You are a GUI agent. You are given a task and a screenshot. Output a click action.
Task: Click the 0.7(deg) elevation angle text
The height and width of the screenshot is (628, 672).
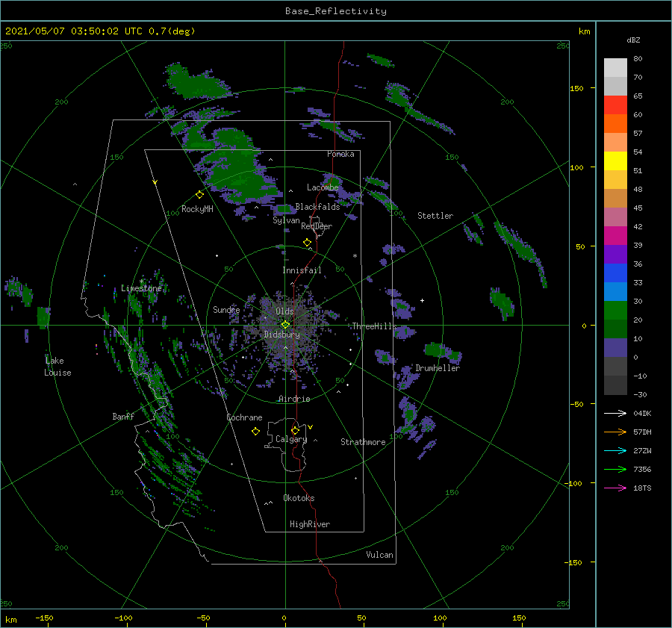click(172, 31)
